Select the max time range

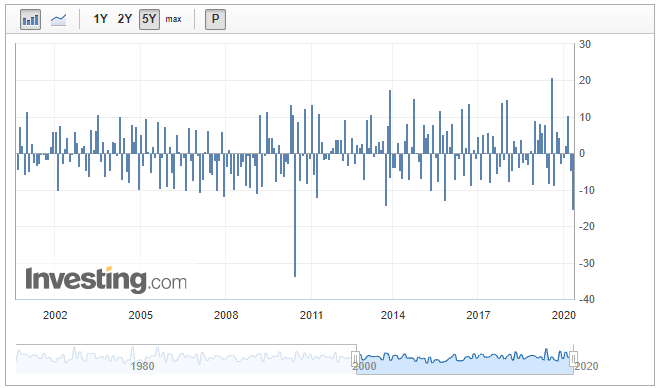pos(173,19)
